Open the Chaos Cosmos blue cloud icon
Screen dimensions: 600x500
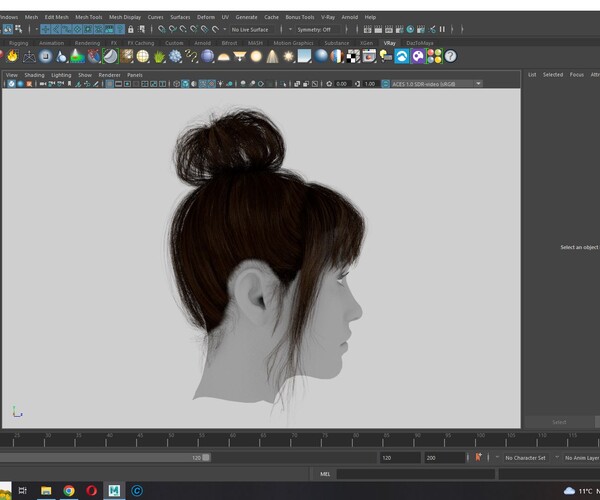coord(402,57)
